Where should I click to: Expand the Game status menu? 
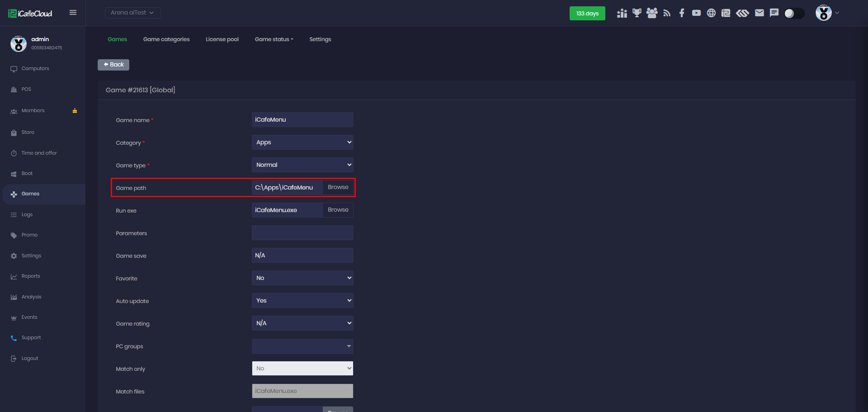coord(274,39)
